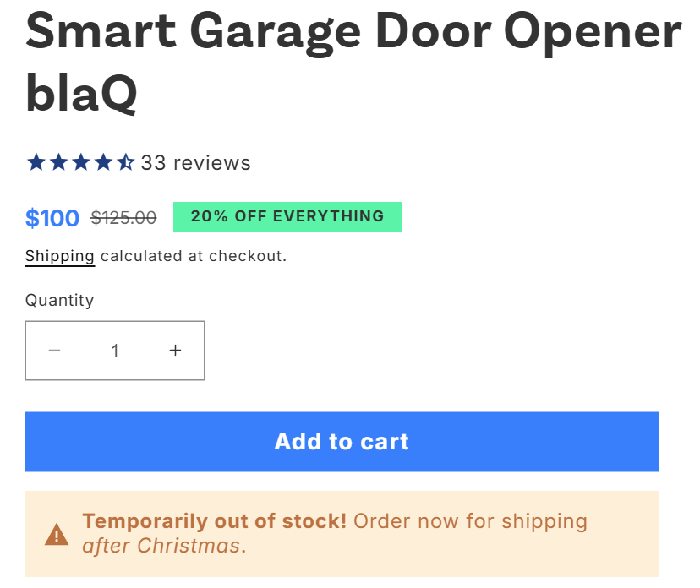
Task: Decrease quantity with the minus button
Action: pyautogui.click(x=55, y=351)
